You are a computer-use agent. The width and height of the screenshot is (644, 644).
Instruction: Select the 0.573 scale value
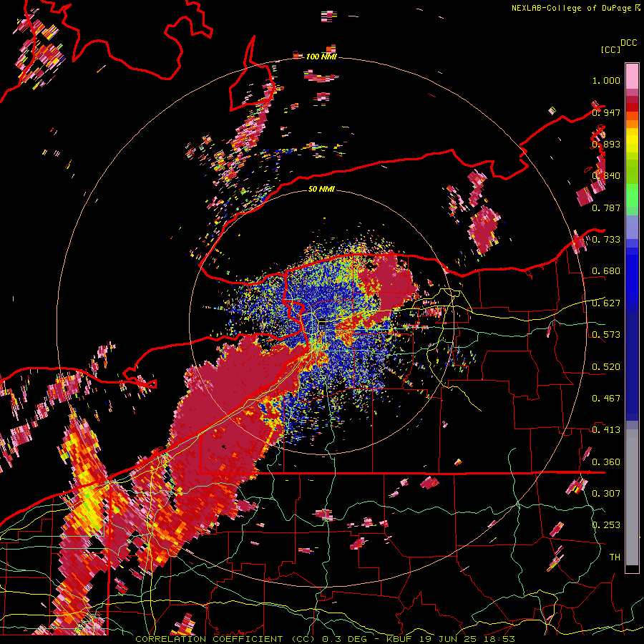click(x=606, y=335)
